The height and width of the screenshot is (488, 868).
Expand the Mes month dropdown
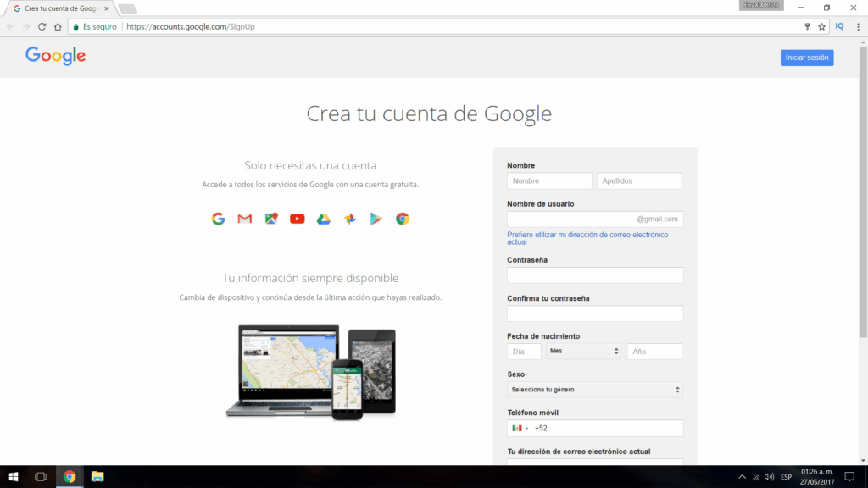click(x=584, y=351)
